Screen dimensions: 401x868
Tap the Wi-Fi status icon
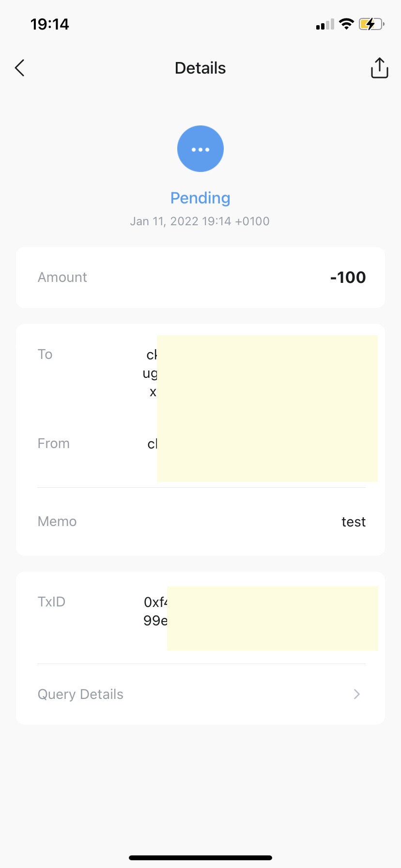coord(346,24)
